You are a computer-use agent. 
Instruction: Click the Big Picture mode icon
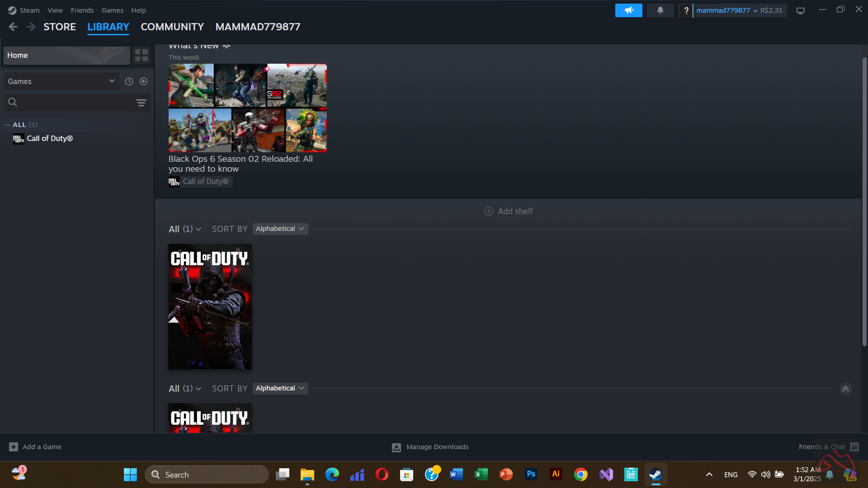coord(801,11)
